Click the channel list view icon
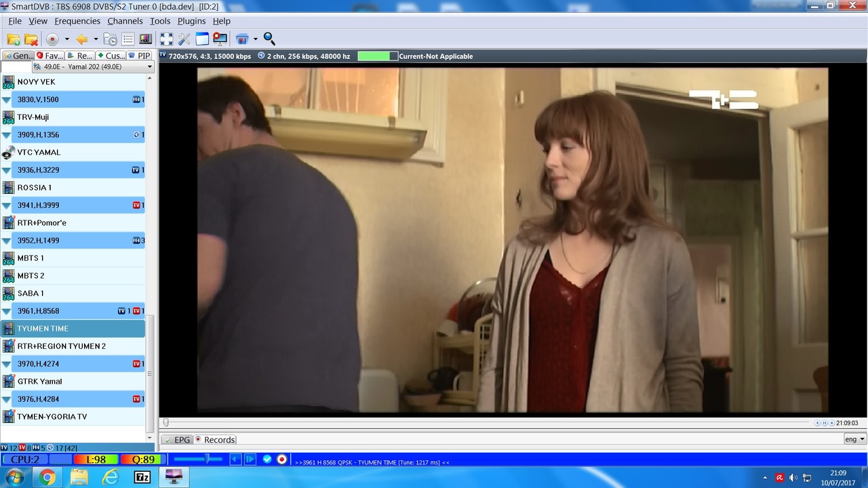This screenshot has height=488, width=868. 127,39
